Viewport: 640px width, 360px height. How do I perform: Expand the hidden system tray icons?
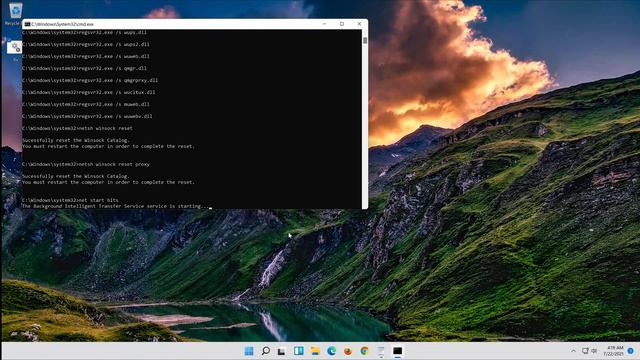pos(573,351)
